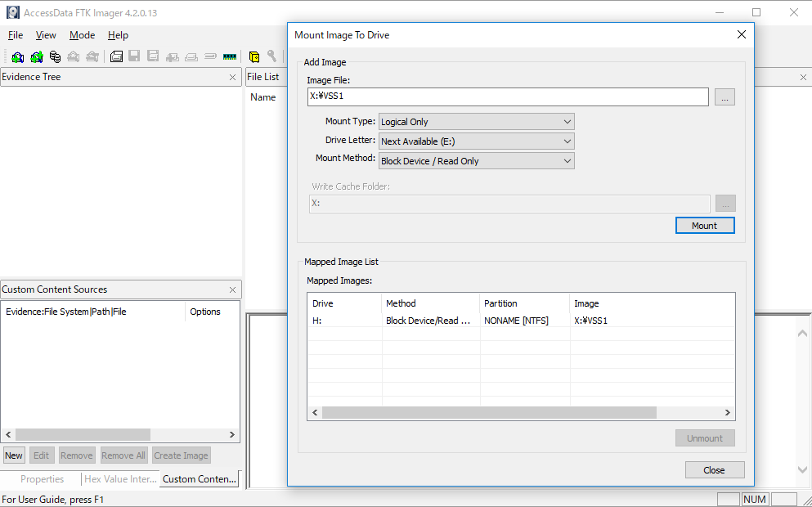This screenshot has height=507, width=812.
Task: Expand the Drive Letter combo box
Action: coord(477,141)
